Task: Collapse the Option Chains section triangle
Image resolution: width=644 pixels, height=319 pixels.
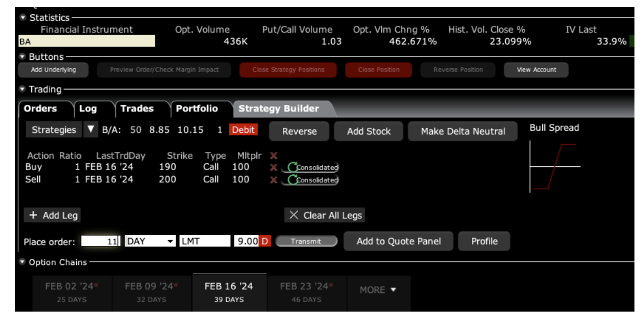Action: point(22,262)
